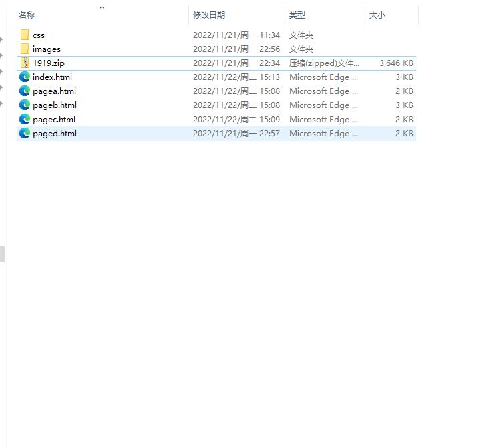Click the Edge icon of index.html
Screen dimensions: 489x448
coord(25,77)
